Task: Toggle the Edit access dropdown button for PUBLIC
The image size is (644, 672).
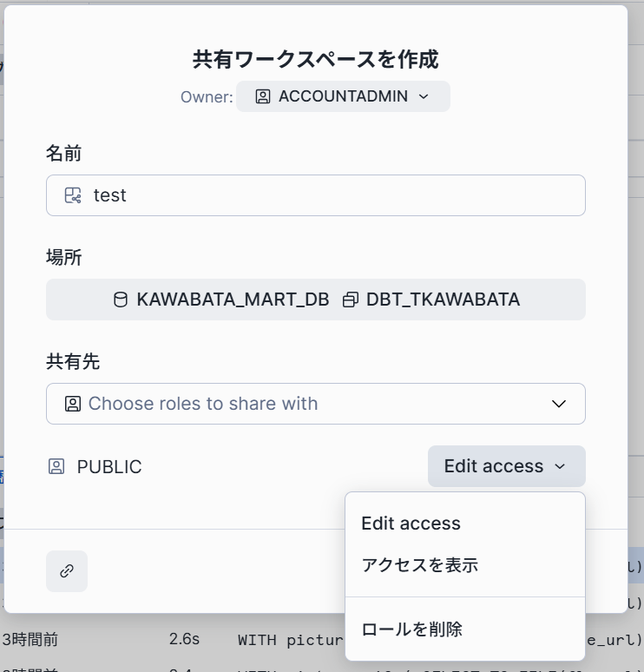Action: click(506, 466)
